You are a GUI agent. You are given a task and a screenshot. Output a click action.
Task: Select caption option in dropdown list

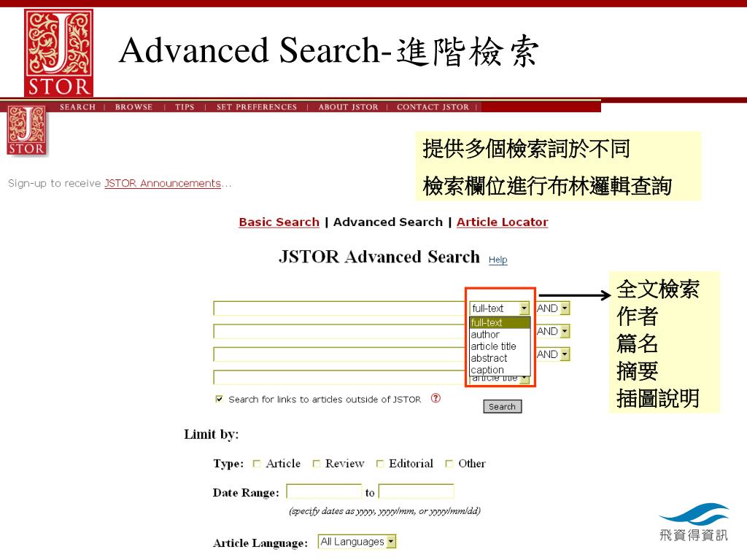click(500, 370)
